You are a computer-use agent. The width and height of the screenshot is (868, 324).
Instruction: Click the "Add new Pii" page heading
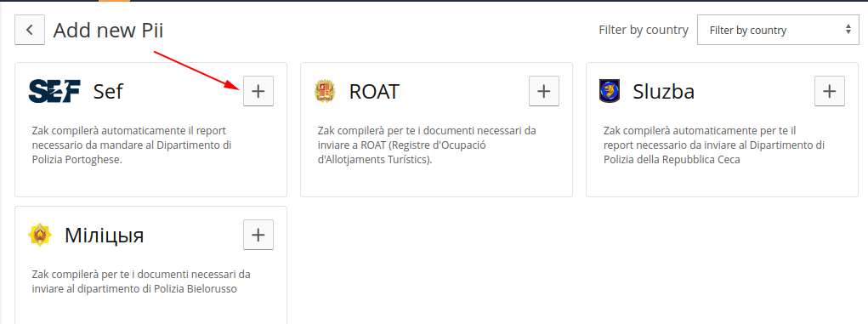[x=108, y=30]
